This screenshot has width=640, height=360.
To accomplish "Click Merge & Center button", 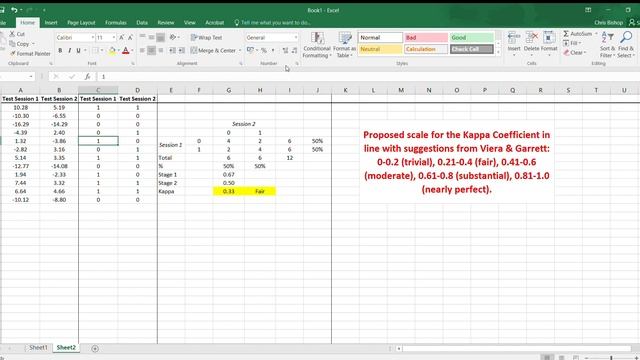I will [213, 51].
